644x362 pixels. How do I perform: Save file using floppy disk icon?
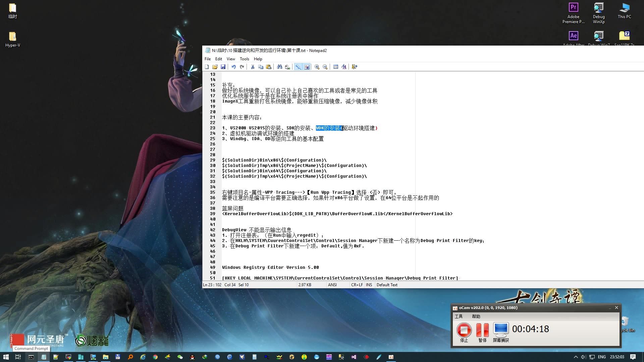[223, 67]
